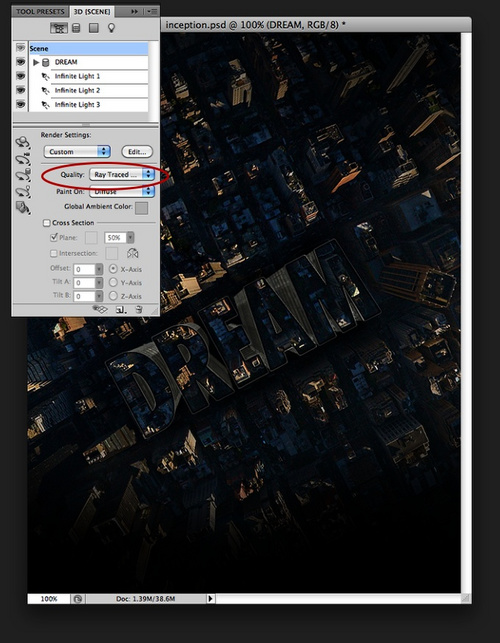Collapse panel with double arrow icon
The height and width of the screenshot is (643, 500).
(x=134, y=11)
